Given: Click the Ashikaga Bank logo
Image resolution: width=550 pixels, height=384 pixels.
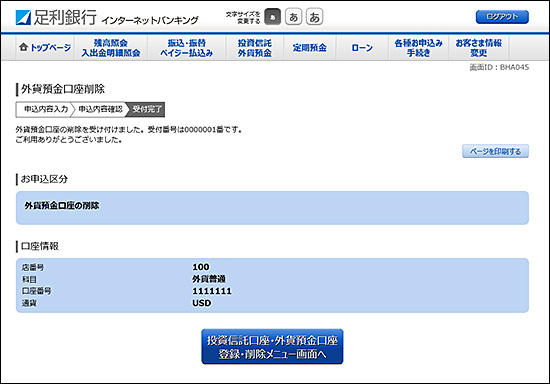Looking at the screenshot, I should [x=56, y=18].
